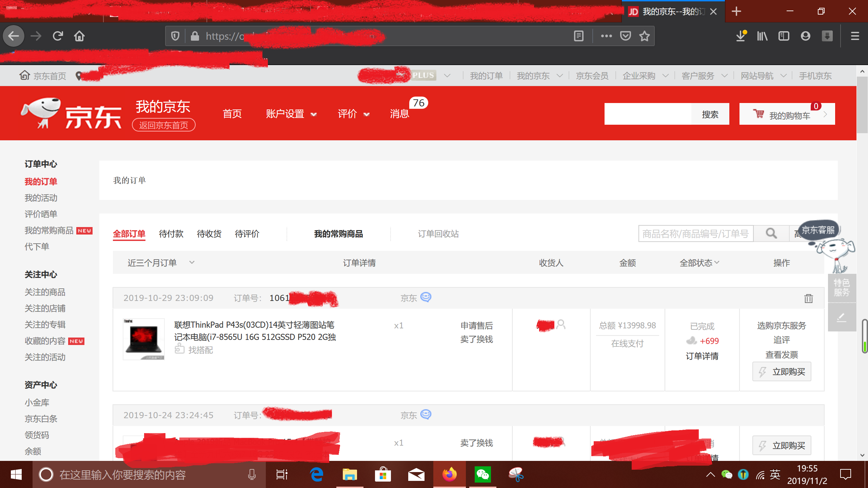This screenshot has width=868, height=488.
Task: Click 申请售后 for ThinkPad order
Action: pos(477,326)
